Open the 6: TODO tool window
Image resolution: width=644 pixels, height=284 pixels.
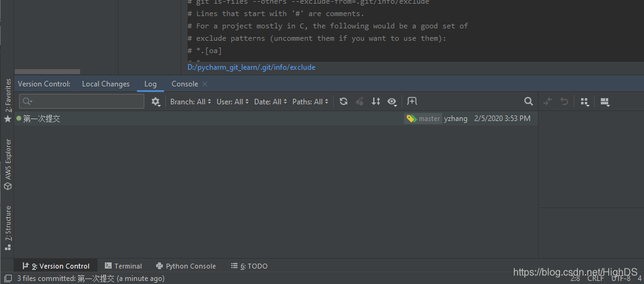click(x=249, y=266)
